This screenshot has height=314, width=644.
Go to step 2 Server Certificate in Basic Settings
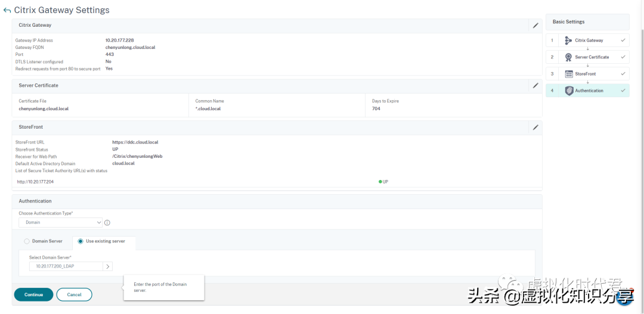coord(587,57)
